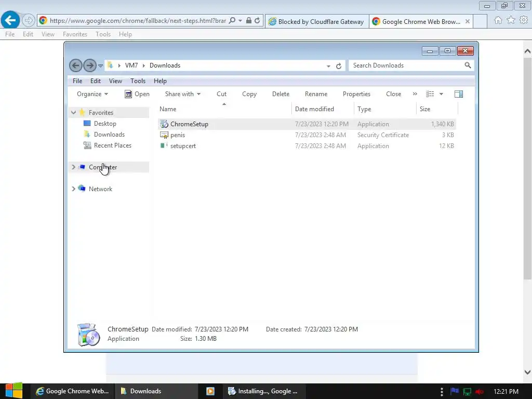Open the media player taskbar icon

[x=210, y=391]
